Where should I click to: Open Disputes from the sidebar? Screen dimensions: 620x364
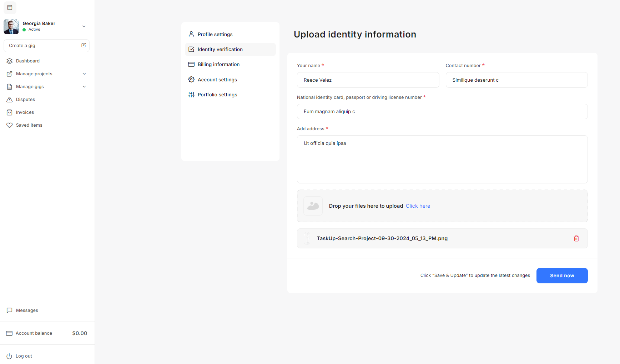pos(25,100)
